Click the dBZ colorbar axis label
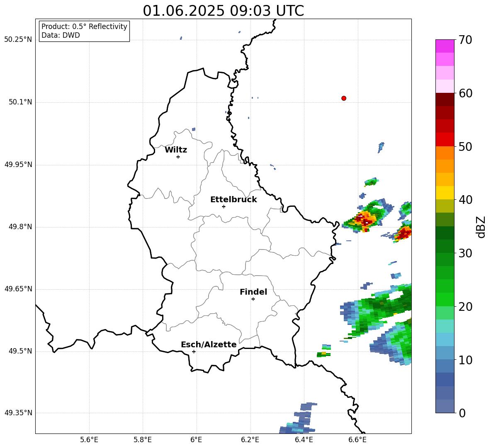The image size is (491, 448). point(481,227)
